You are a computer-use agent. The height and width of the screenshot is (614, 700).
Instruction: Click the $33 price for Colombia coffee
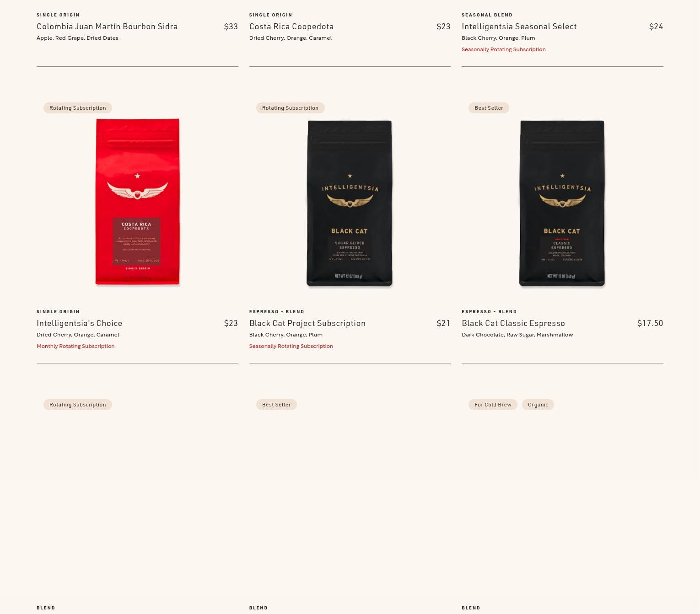click(231, 27)
